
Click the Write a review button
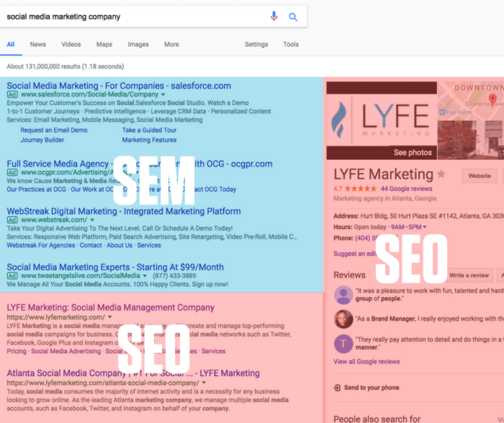click(x=468, y=275)
